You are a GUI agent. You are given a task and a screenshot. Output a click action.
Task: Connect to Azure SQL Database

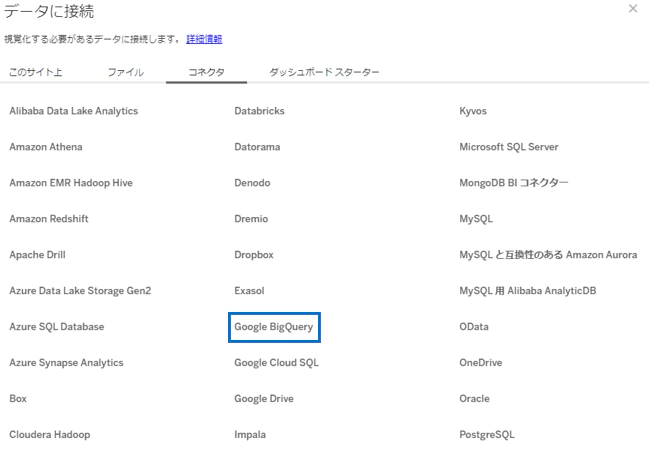[x=56, y=327]
